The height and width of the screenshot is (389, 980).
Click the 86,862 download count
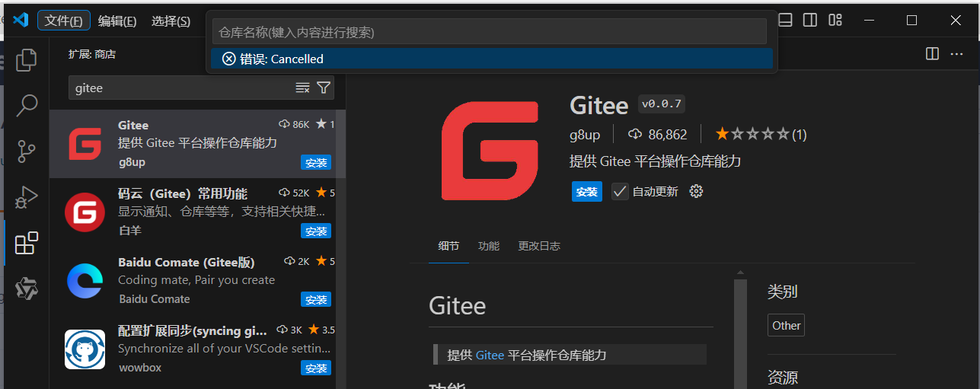tap(657, 135)
